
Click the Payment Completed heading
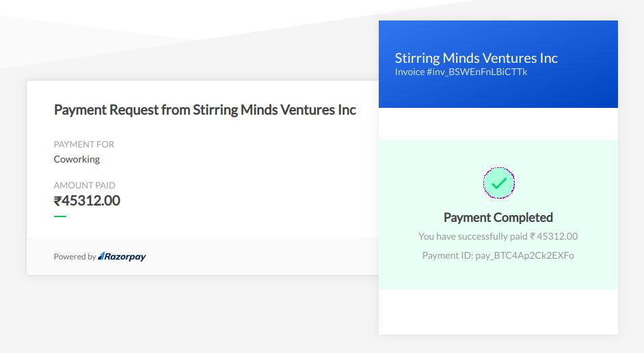498,217
